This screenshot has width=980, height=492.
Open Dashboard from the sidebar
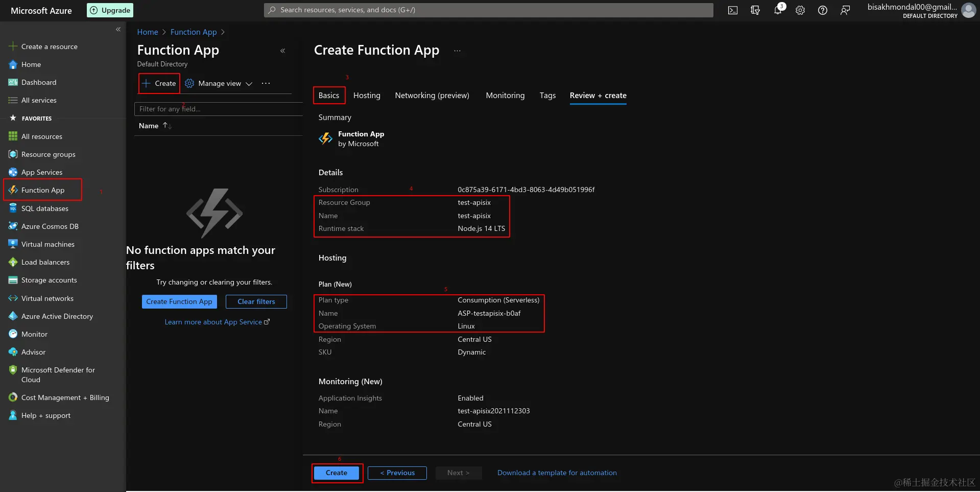pyautogui.click(x=39, y=82)
